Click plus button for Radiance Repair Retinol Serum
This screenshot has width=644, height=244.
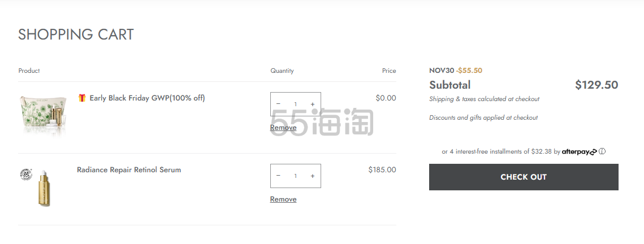[x=313, y=176]
